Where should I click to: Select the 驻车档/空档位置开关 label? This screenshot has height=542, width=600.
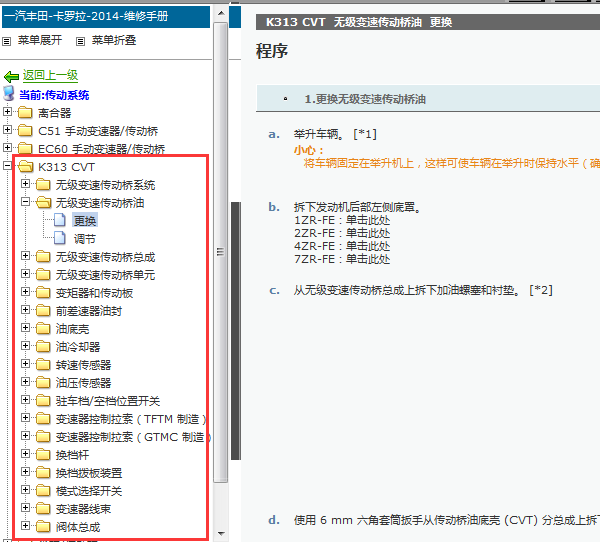[108, 401]
